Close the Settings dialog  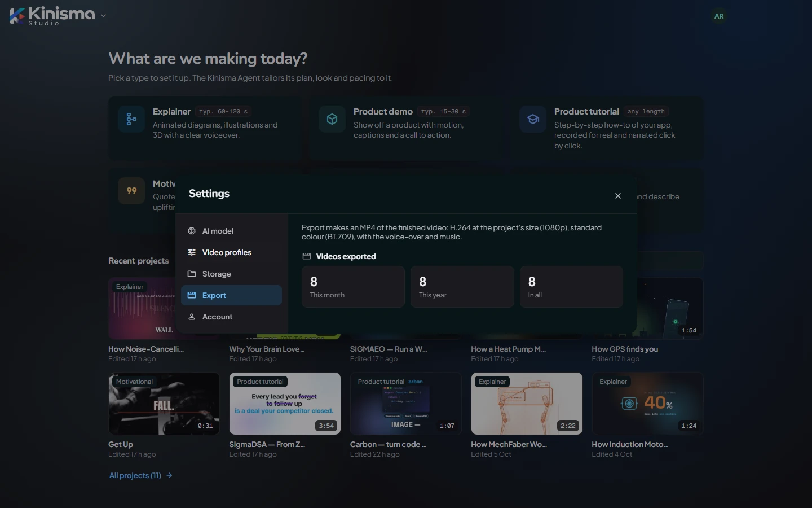pos(618,196)
